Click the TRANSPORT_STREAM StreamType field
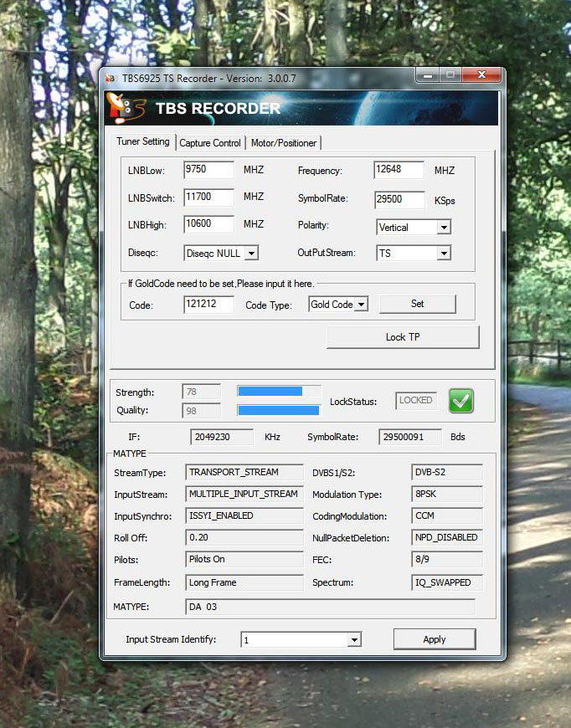The image size is (571, 728). 244,472
